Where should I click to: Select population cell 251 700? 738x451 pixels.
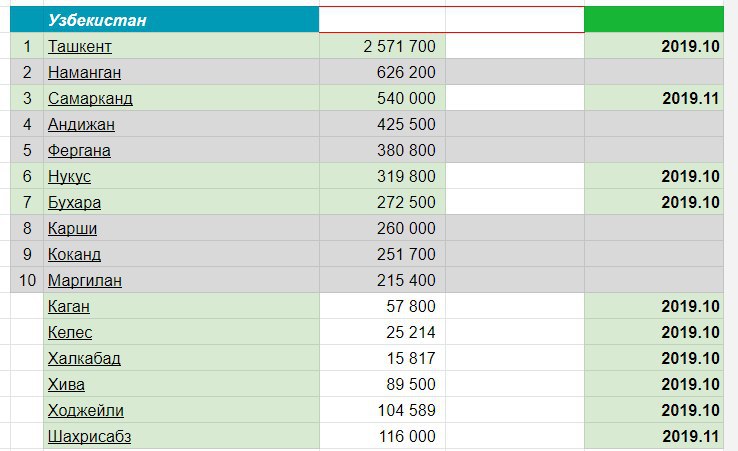click(x=382, y=254)
